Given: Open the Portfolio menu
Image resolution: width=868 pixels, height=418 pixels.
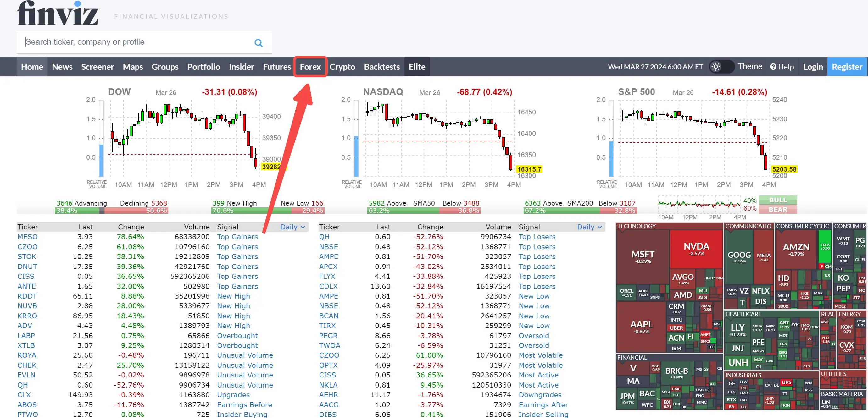Looking at the screenshot, I should 203,67.
